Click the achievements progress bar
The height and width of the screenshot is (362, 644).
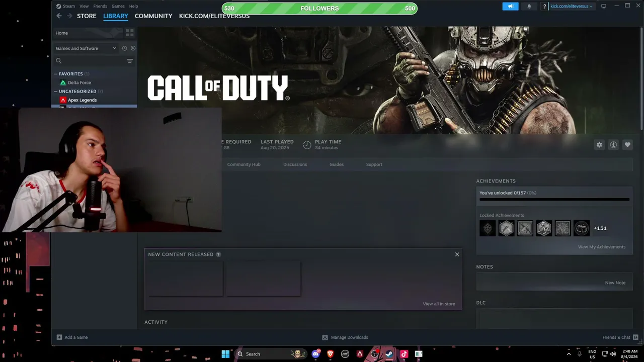[x=554, y=200]
